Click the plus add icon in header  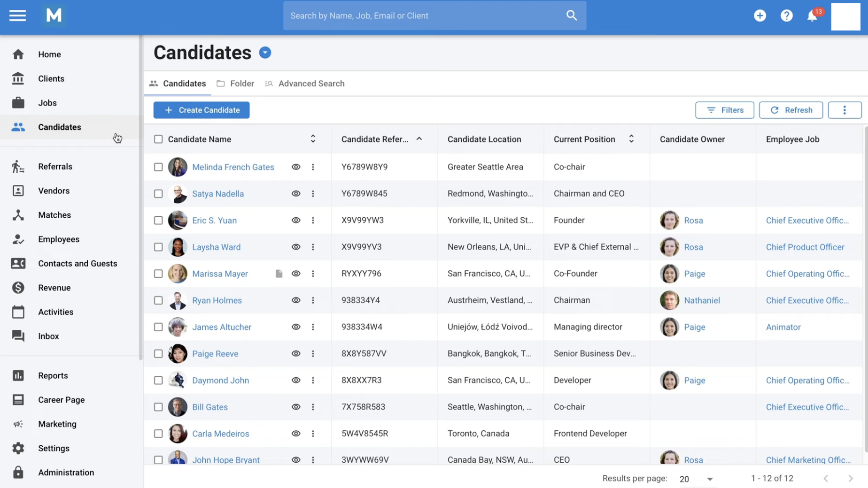click(760, 15)
